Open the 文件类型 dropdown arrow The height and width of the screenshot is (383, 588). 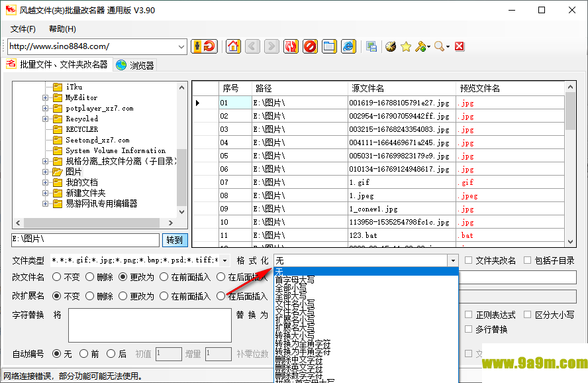pyautogui.click(x=224, y=260)
